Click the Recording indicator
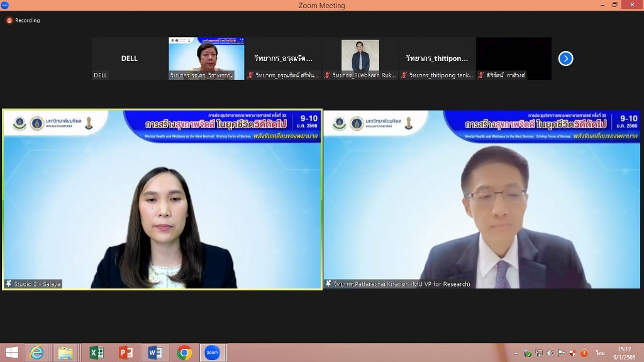 click(x=23, y=20)
